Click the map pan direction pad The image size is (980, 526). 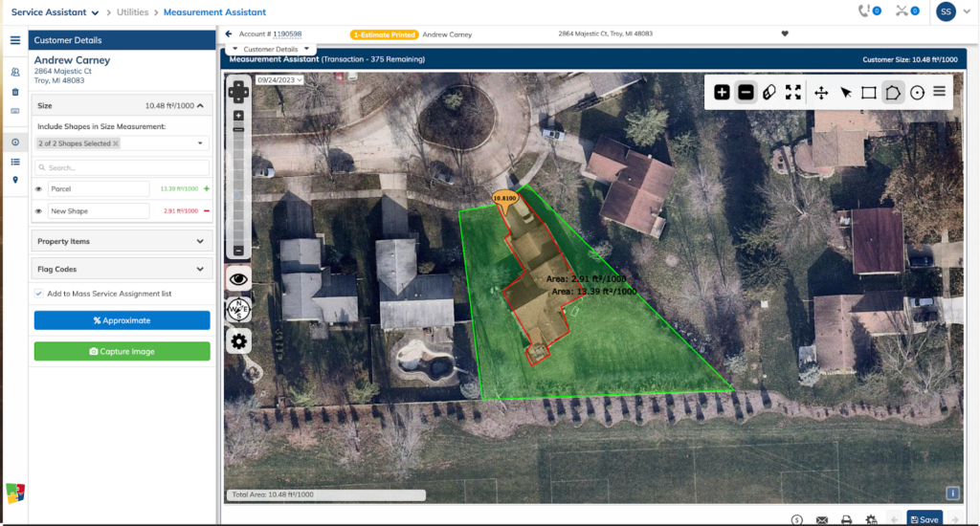[238, 92]
